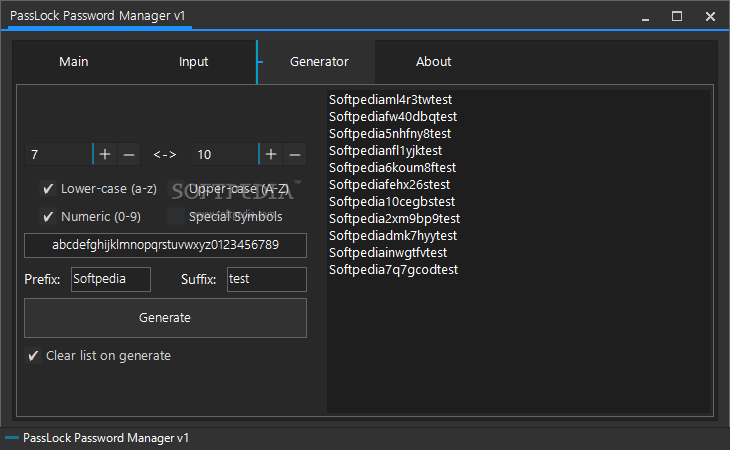Go to the About tab
The image size is (730, 450).
pos(433,61)
